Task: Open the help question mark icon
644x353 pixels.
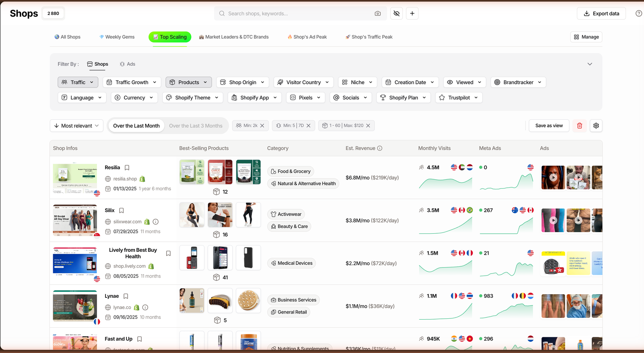Action: (639, 13)
